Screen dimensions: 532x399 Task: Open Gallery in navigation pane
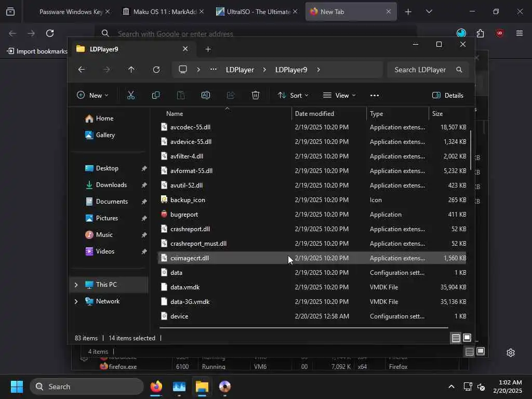[x=105, y=135]
